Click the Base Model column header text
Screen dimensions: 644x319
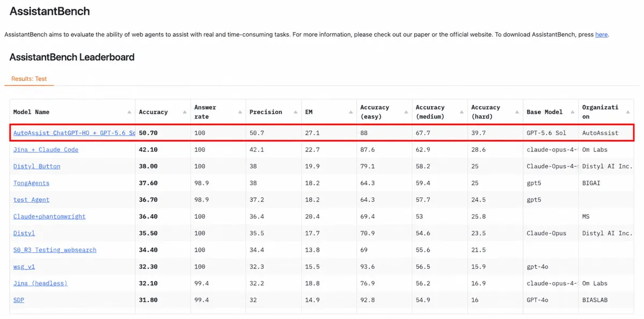click(x=545, y=112)
